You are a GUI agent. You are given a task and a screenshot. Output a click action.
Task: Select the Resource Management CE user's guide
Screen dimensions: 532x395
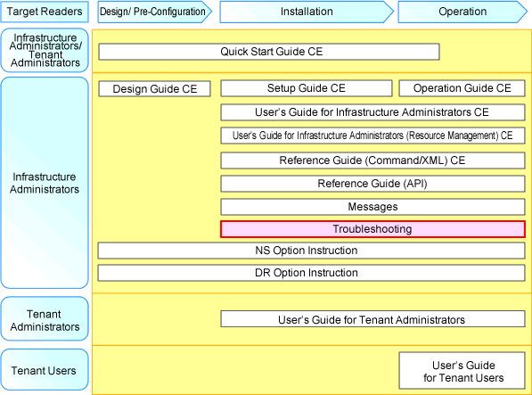[x=372, y=136]
